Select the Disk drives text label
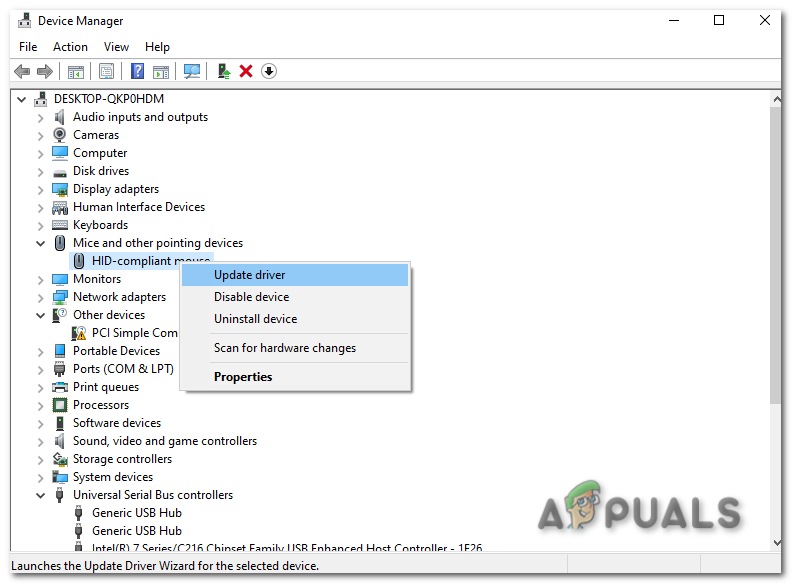Viewport: 792px width, 584px height. (x=101, y=171)
